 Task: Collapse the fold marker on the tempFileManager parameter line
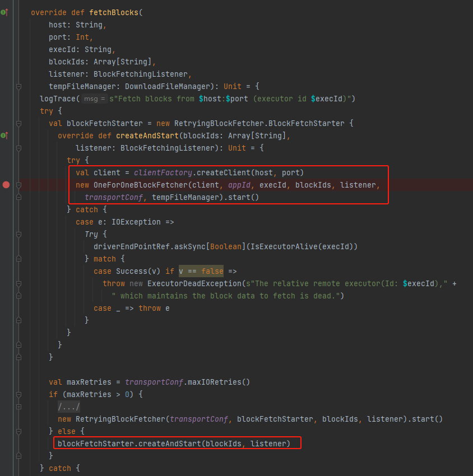(x=18, y=87)
